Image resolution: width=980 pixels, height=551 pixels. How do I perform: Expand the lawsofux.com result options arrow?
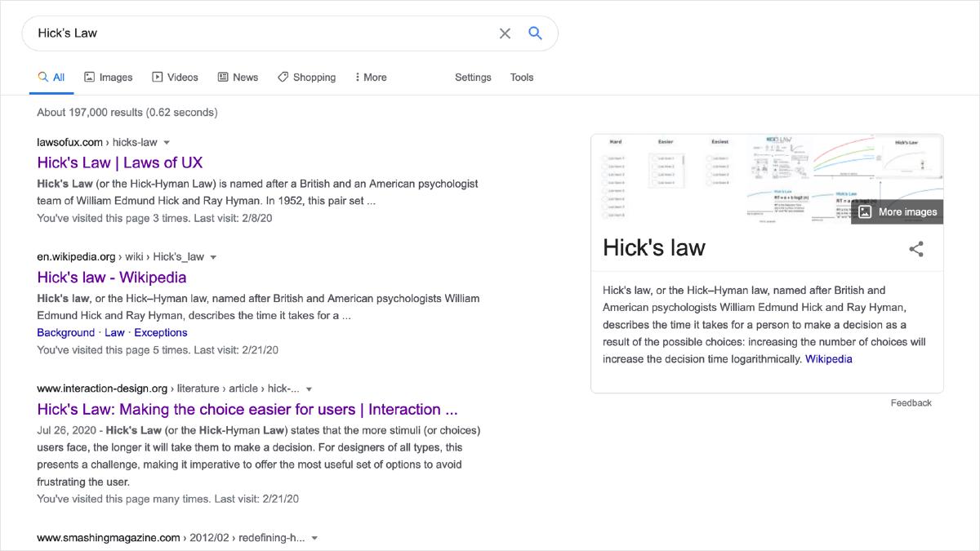pyautogui.click(x=167, y=143)
